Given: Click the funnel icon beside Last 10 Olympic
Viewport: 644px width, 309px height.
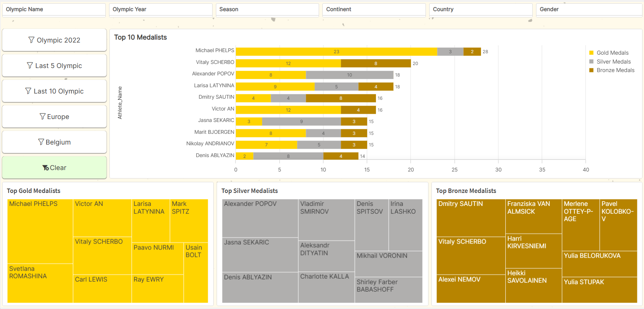Looking at the screenshot, I should (x=28, y=91).
